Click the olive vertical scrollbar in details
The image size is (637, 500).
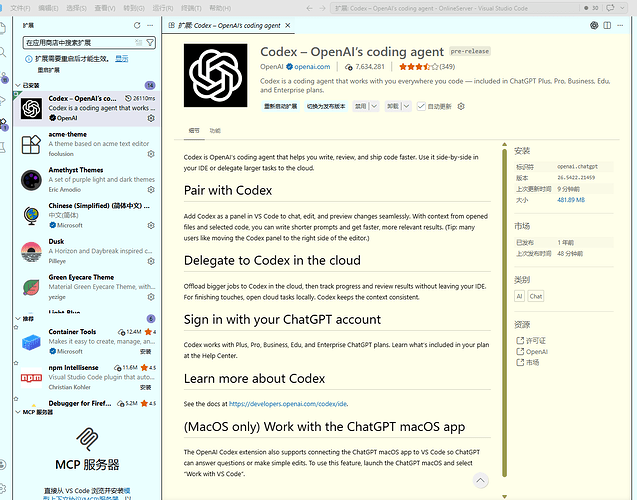504,313
